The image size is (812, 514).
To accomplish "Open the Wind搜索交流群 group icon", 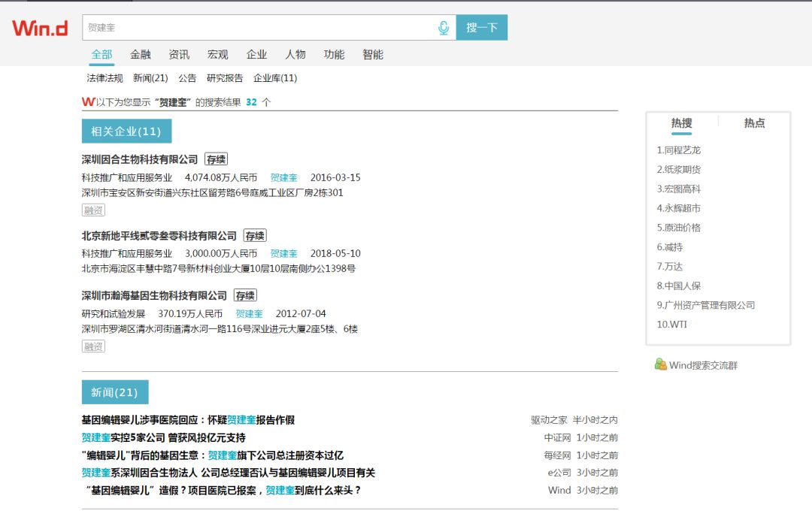I will (660, 364).
